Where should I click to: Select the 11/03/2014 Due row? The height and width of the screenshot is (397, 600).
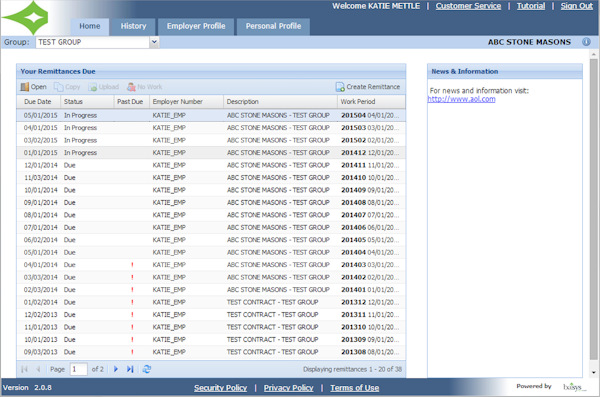pos(211,178)
